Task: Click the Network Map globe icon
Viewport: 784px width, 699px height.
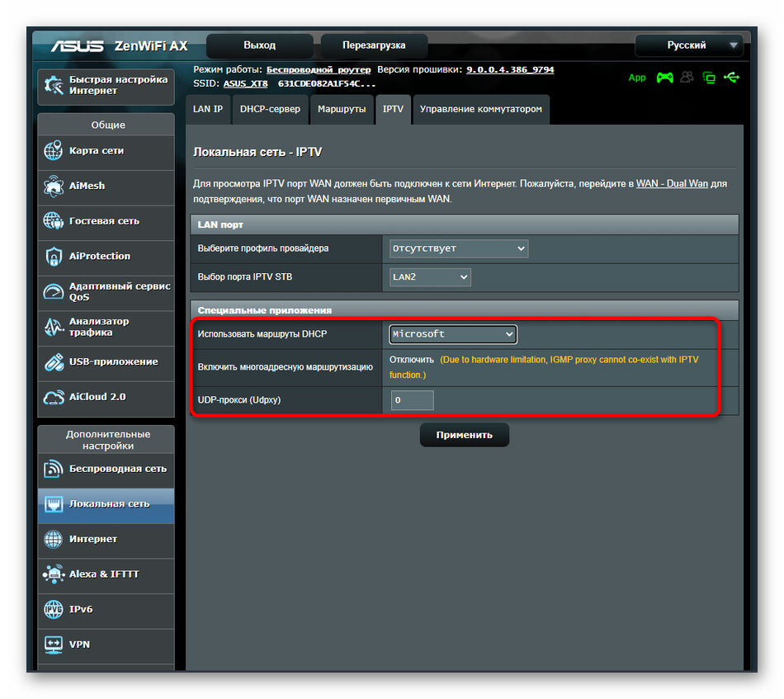Action: click(x=54, y=151)
